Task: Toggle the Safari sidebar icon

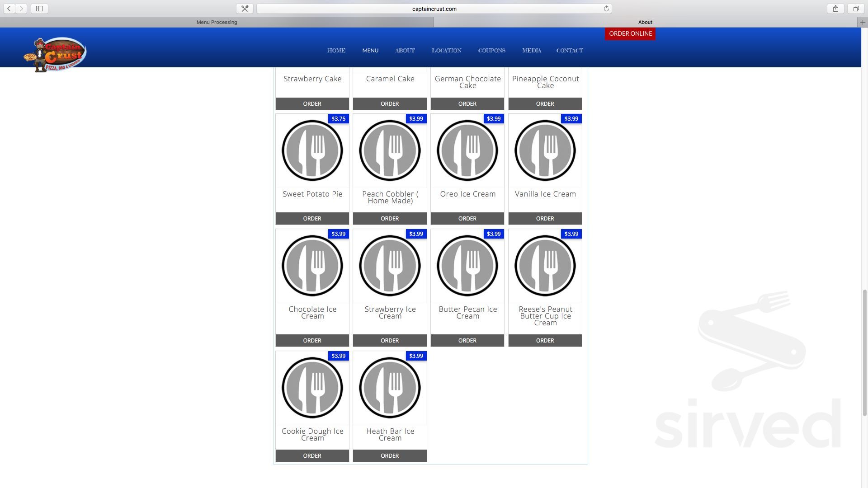Action: 39,9
